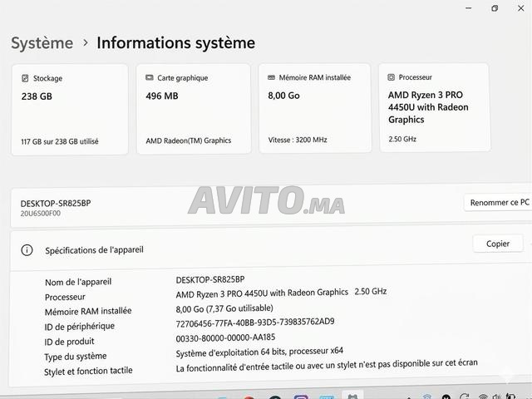Select the DESKTOP-SR825BP name above the model number
Viewport: 532px width, 399px height.
coord(56,203)
